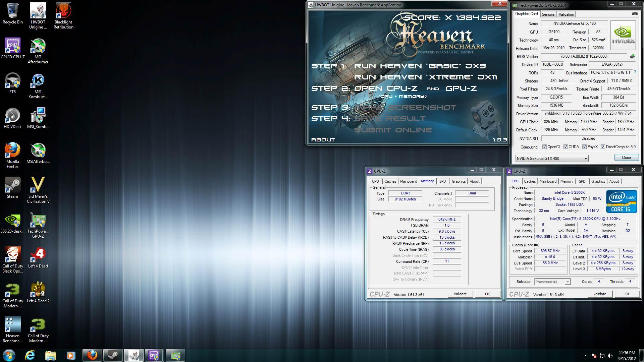Screen dimensions: 644x362
Task: Open Blacklight Retribution shortcut
Action: 63,16
